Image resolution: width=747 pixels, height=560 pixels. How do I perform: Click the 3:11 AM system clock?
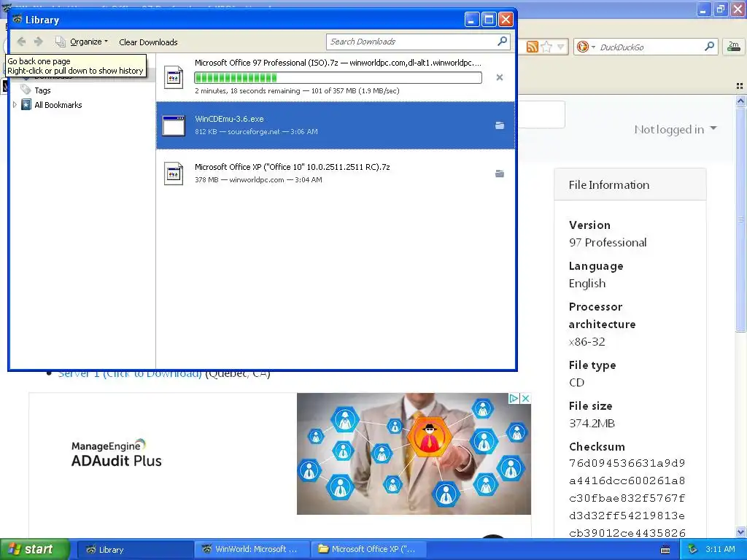pyautogui.click(x=720, y=549)
